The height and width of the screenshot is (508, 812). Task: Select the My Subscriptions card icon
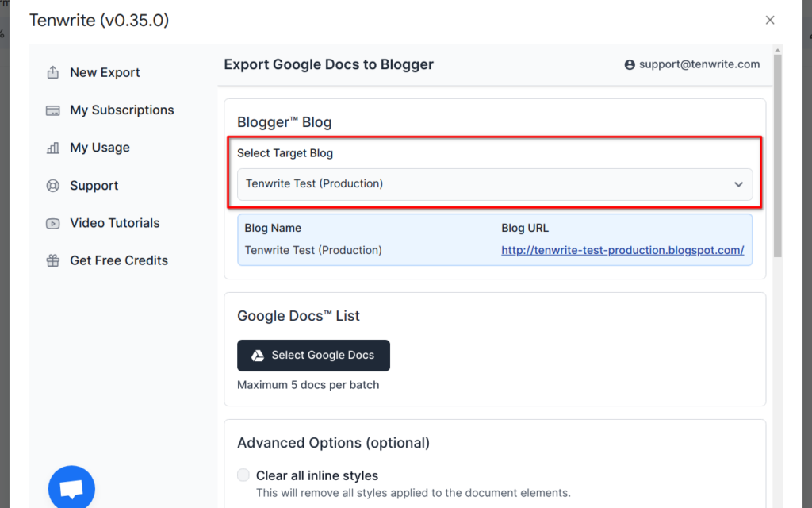[52, 110]
